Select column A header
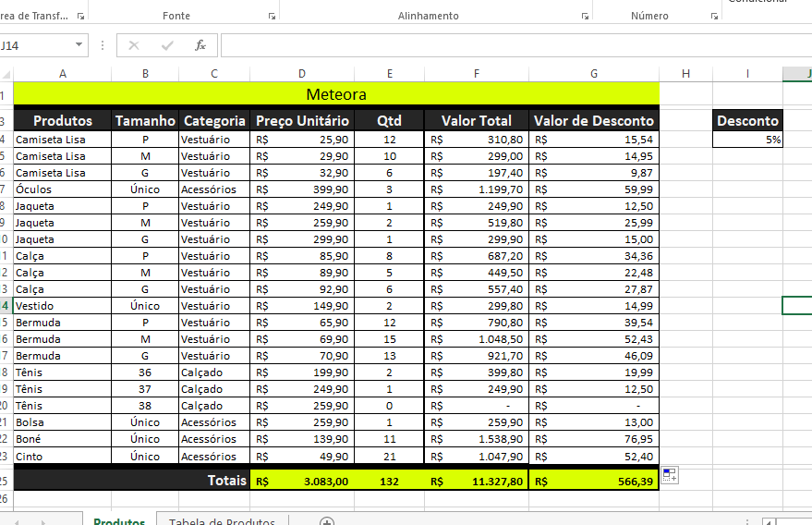The image size is (812, 525). tap(63, 74)
